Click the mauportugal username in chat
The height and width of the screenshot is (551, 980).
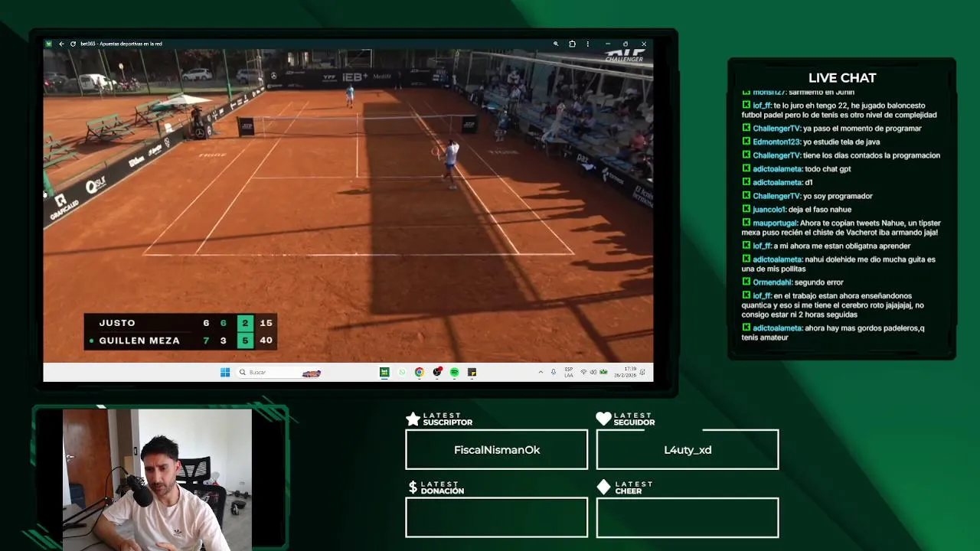coord(775,223)
